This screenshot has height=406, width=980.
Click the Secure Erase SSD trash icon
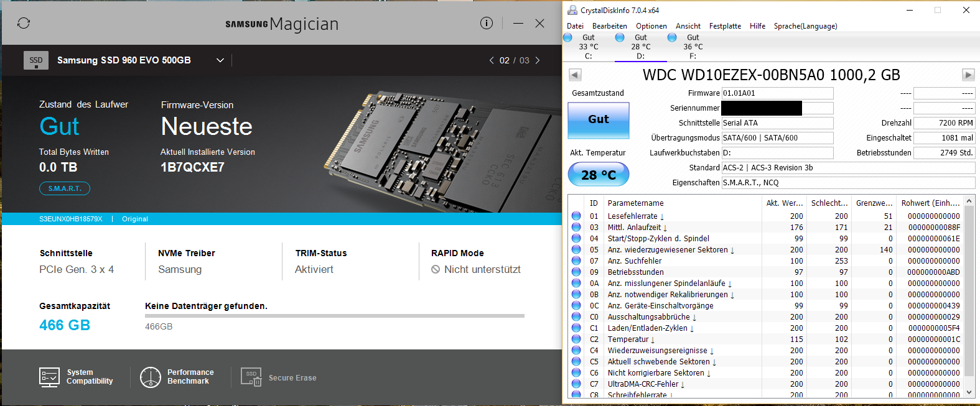coord(251,377)
